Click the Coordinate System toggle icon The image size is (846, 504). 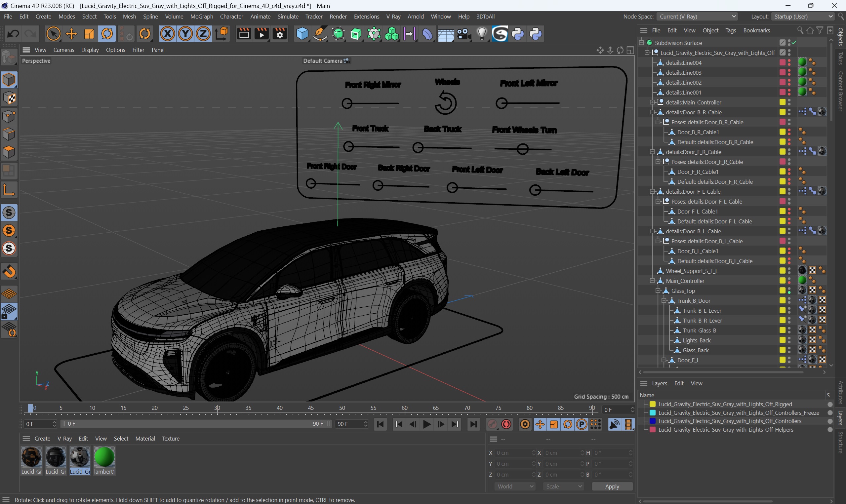coord(222,34)
